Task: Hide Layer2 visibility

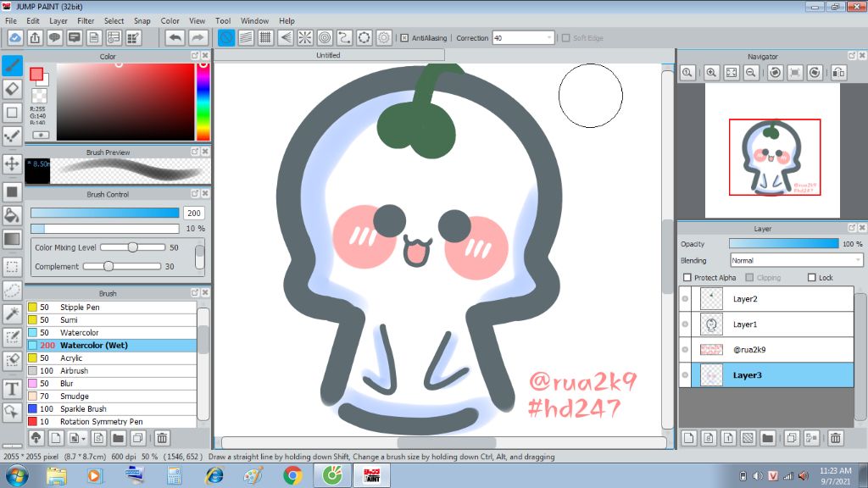Action: 685,299
